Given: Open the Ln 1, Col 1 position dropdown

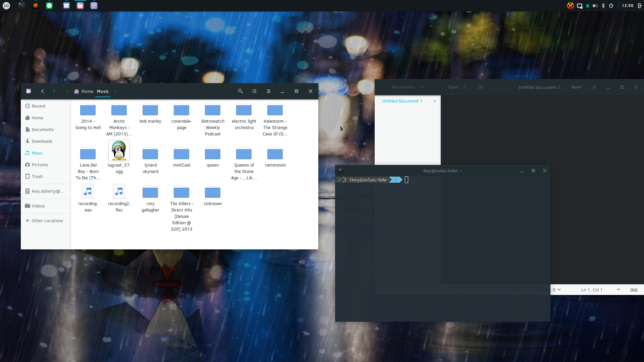Looking at the screenshot, I should pos(600,290).
